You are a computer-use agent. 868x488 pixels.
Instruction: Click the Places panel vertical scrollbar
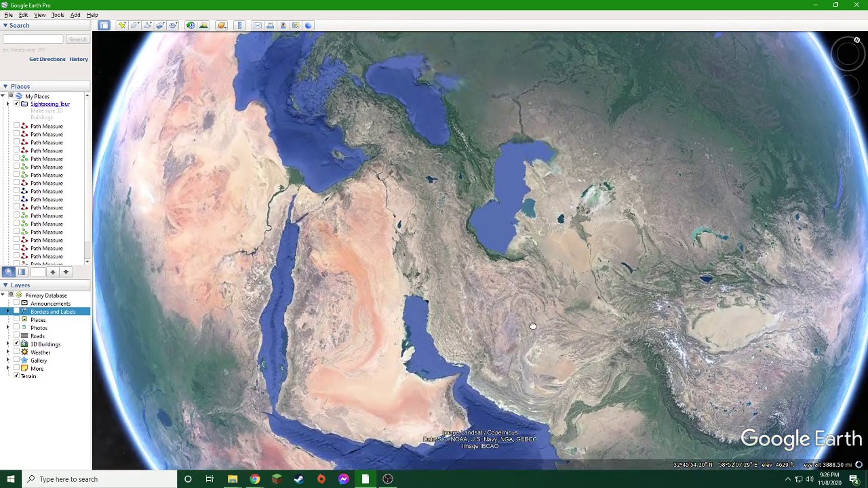click(x=87, y=178)
